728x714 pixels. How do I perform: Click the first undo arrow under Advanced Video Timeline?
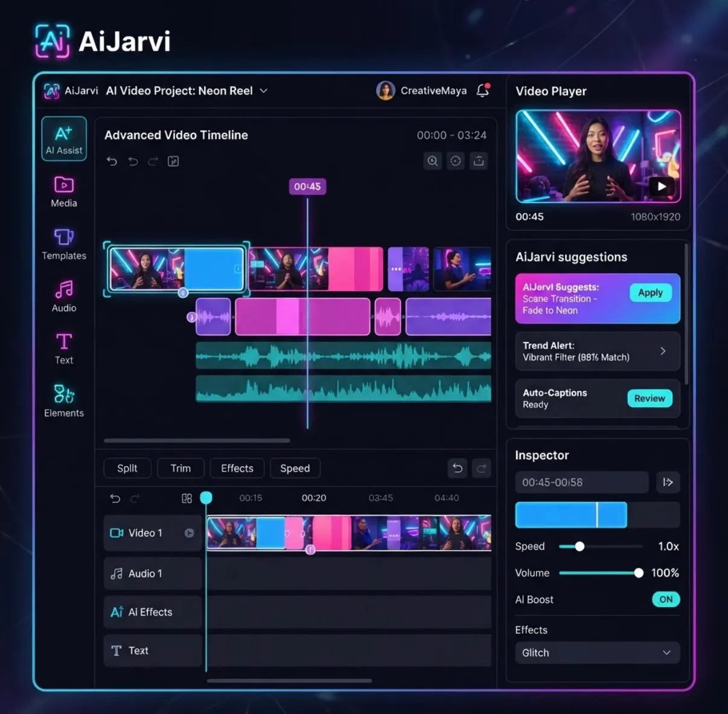click(x=112, y=161)
